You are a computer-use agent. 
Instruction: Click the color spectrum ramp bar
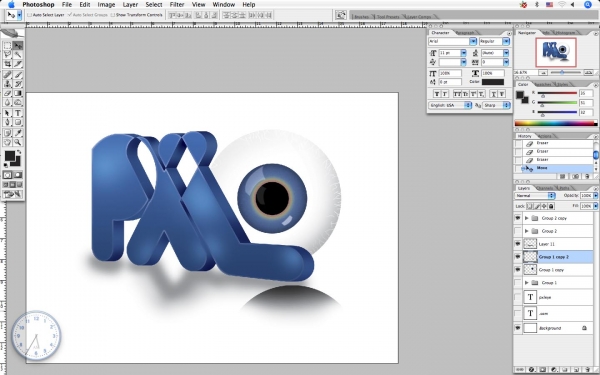[556, 123]
